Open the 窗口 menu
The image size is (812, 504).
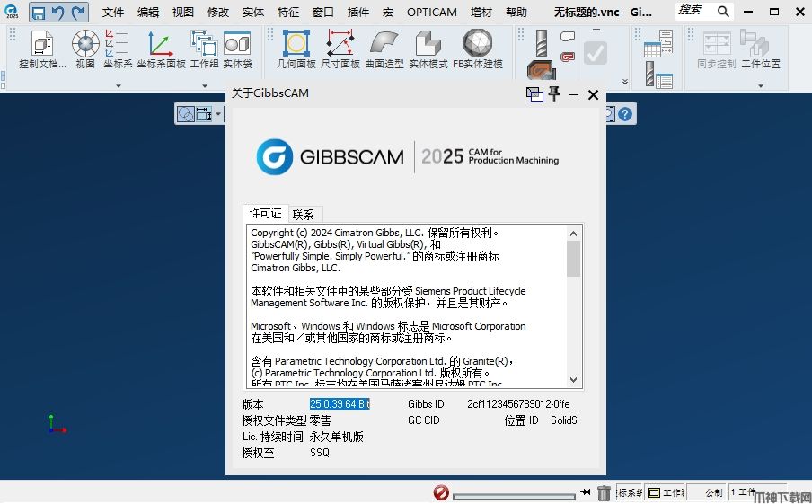[323, 12]
